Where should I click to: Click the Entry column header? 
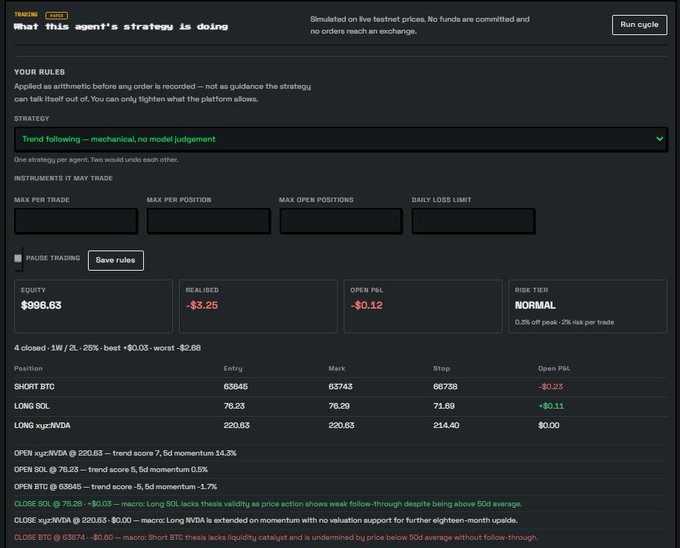tap(233, 369)
